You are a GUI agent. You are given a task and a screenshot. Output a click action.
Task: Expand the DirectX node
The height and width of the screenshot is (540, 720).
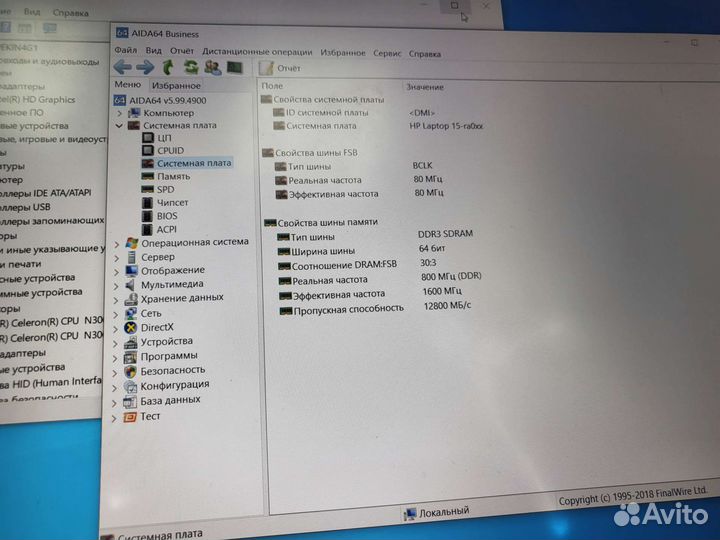[116, 329]
